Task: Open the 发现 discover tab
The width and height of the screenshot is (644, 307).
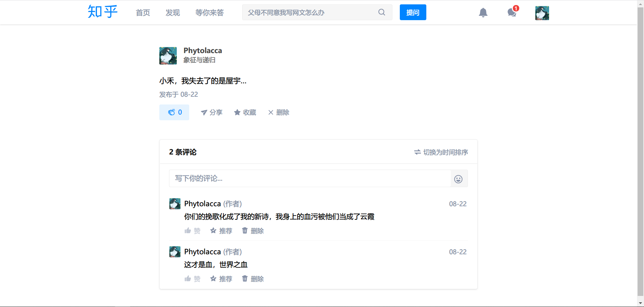Action: [x=173, y=13]
